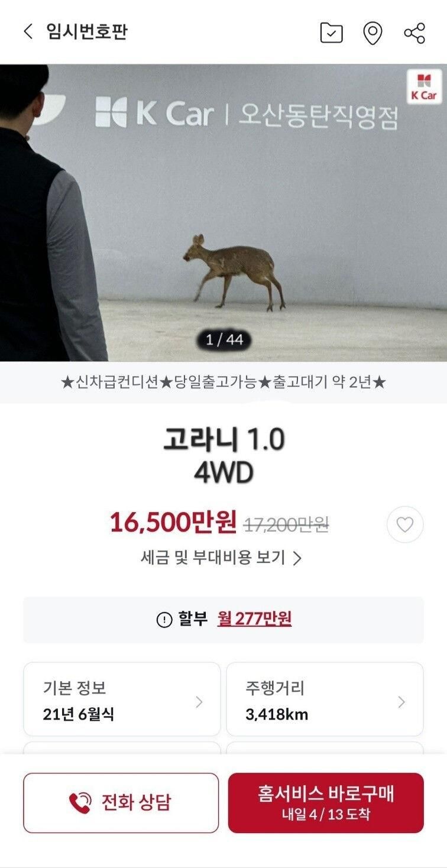Tap the location pin icon

(x=372, y=33)
